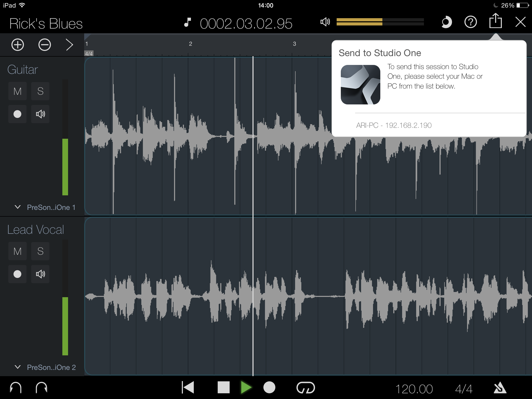Viewport: 532px width, 399px height.
Task: Start recording with transport record button
Action: point(269,388)
